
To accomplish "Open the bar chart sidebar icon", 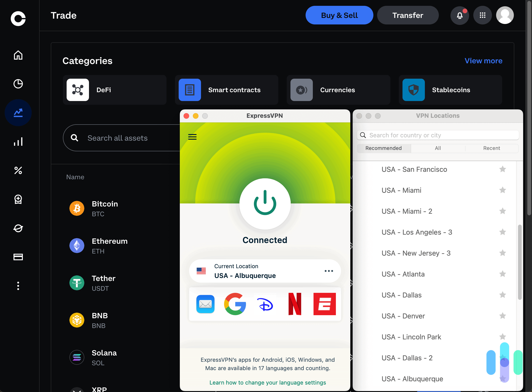I will [x=18, y=142].
